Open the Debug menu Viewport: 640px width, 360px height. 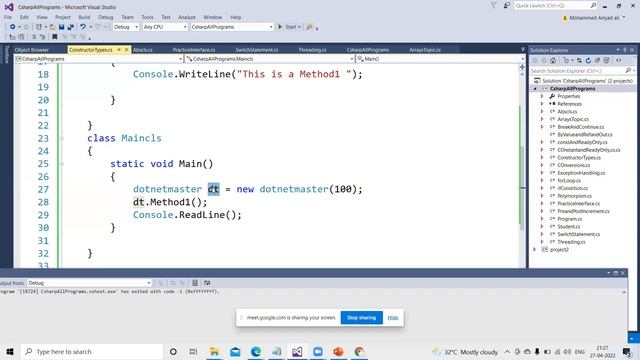[x=106, y=17]
